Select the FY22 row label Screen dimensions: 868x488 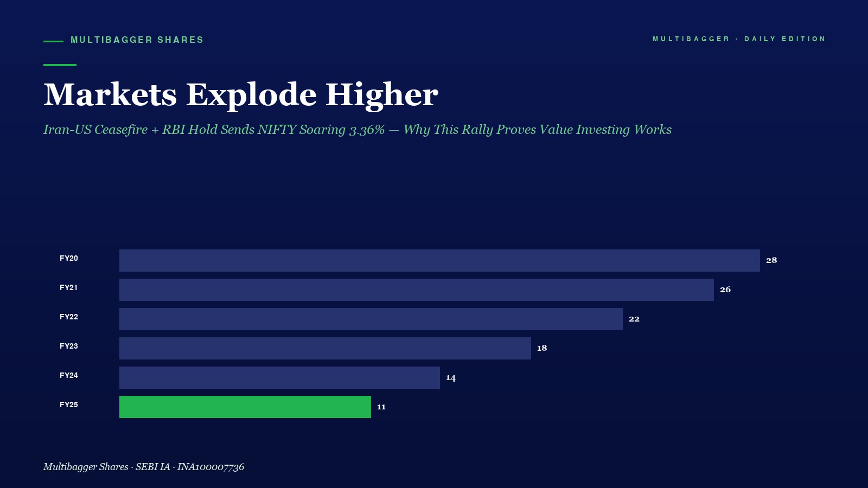69,317
